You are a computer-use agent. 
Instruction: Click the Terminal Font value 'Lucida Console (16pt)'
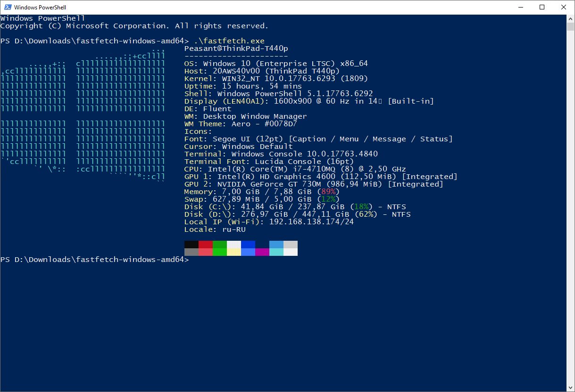tap(305, 162)
